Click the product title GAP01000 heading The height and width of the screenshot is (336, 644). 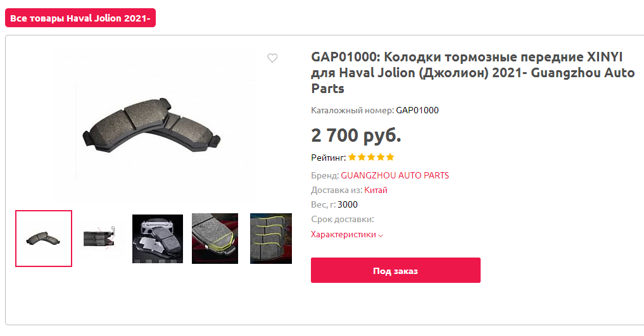[x=473, y=73]
